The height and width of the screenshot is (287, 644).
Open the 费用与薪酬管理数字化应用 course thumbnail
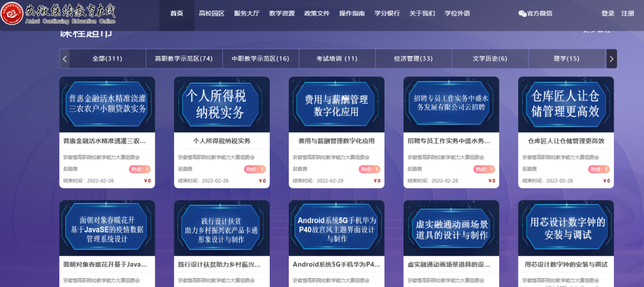click(x=337, y=105)
